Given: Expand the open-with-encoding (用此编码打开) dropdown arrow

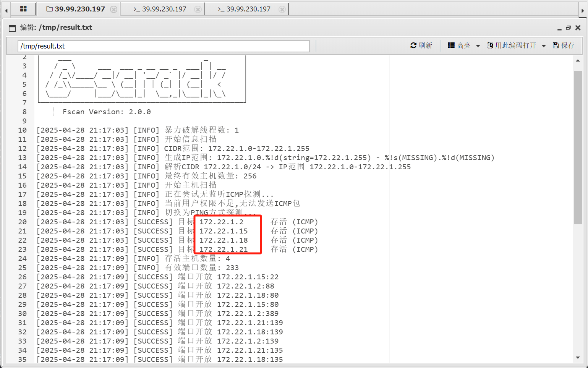Looking at the screenshot, I should tap(544, 46).
